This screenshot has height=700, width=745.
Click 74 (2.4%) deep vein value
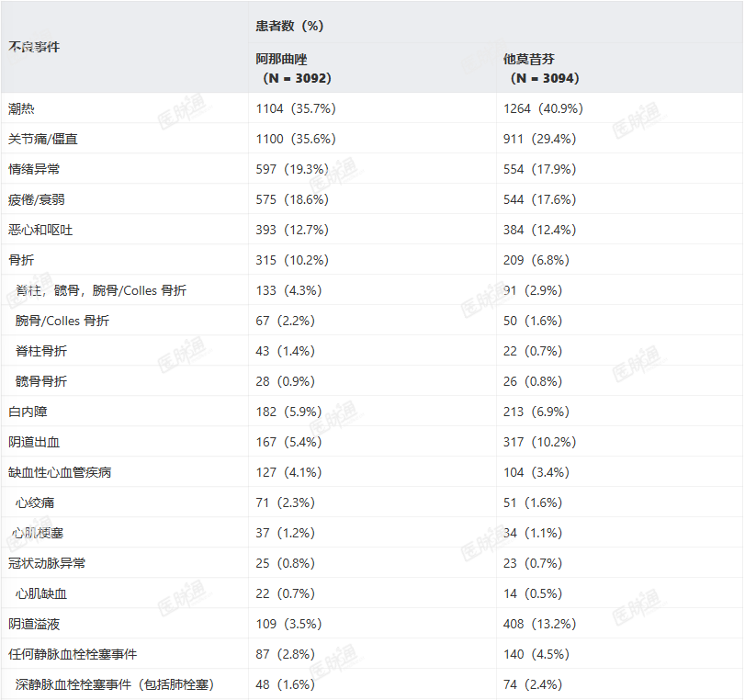(533, 684)
